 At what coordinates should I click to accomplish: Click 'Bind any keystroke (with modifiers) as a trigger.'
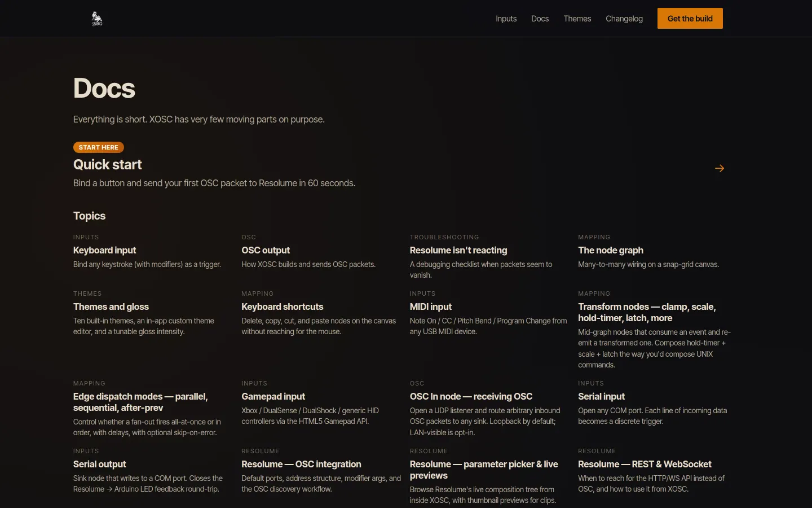click(x=147, y=264)
